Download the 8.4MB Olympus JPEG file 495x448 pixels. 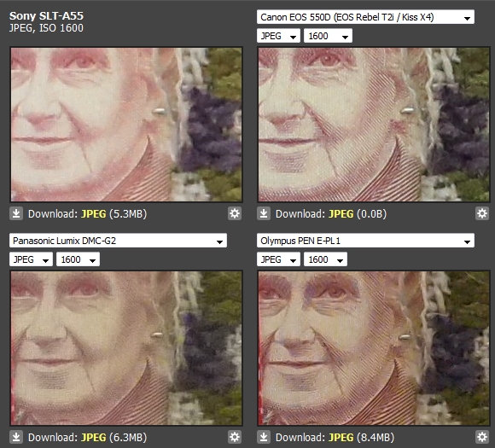click(341, 438)
